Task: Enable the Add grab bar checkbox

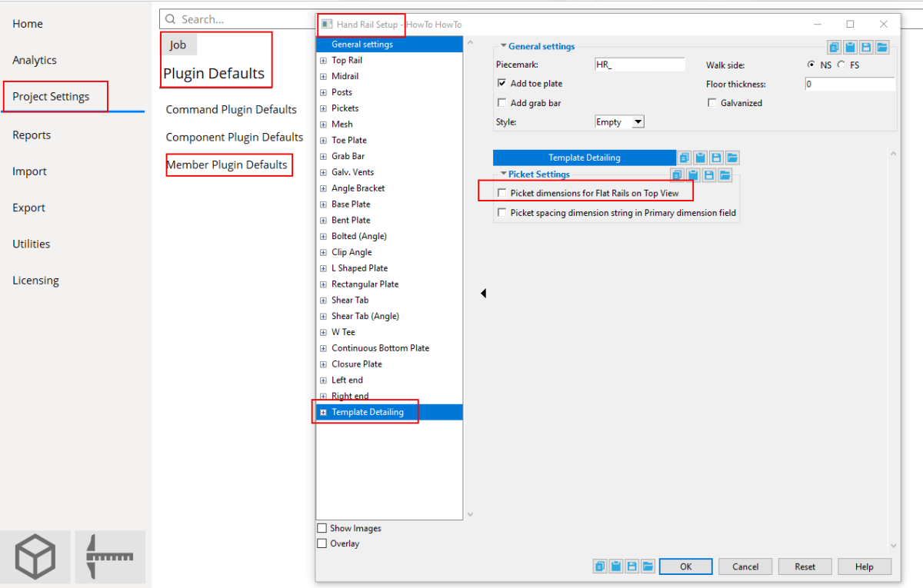Action: coord(502,102)
